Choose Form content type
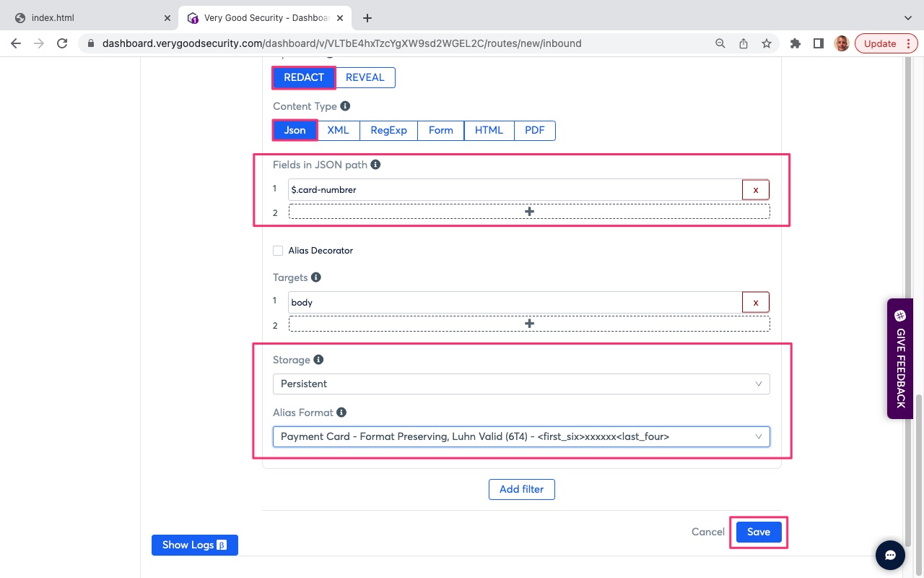The image size is (924, 578). point(440,130)
